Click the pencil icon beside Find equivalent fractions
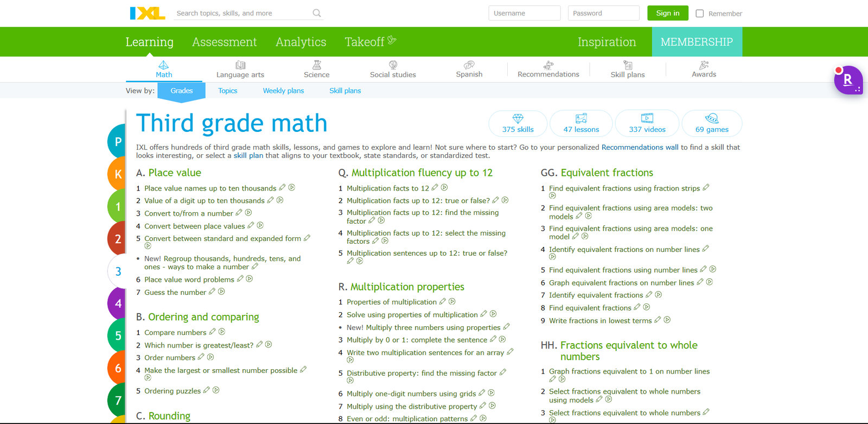Screen dimensions: 868x424 [637, 307]
